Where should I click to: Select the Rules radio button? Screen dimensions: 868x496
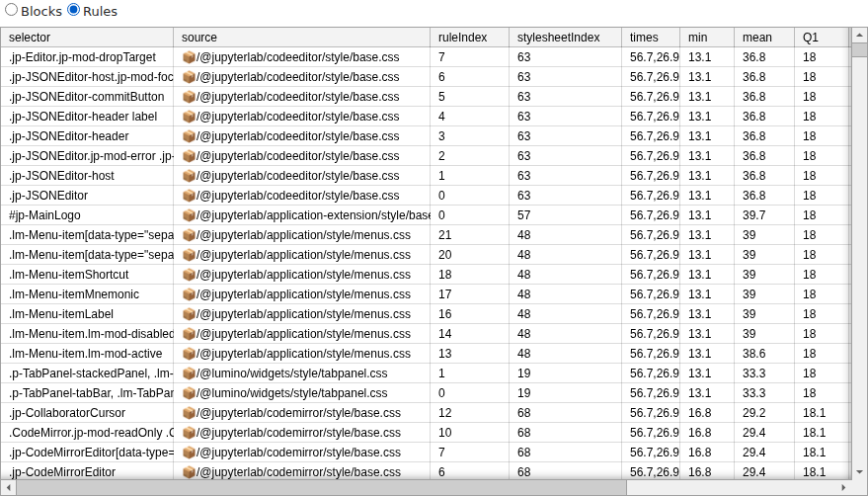point(74,10)
